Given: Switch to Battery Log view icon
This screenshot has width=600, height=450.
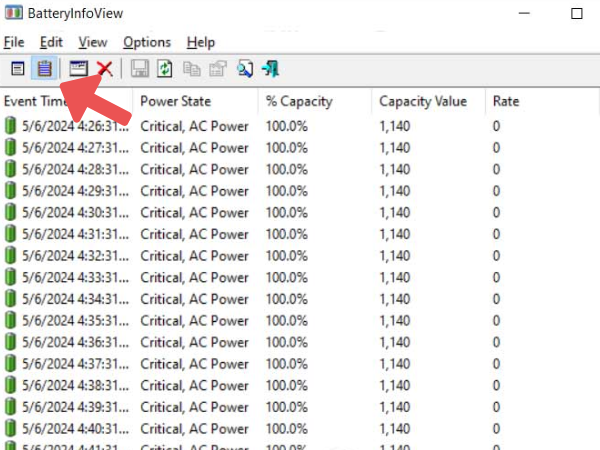Looking at the screenshot, I should click(x=44, y=69).
